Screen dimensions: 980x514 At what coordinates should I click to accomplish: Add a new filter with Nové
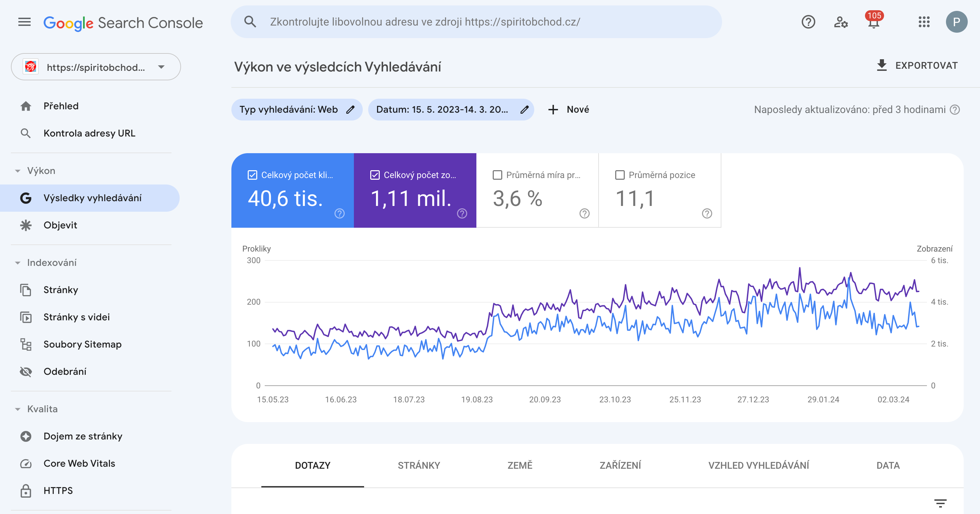569,110
